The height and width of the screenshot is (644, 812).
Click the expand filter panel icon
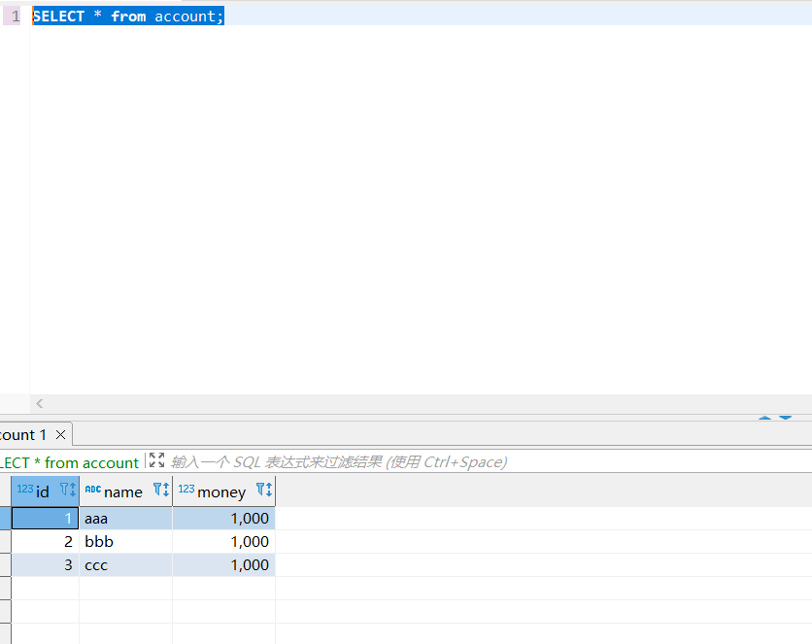point(156,461)
